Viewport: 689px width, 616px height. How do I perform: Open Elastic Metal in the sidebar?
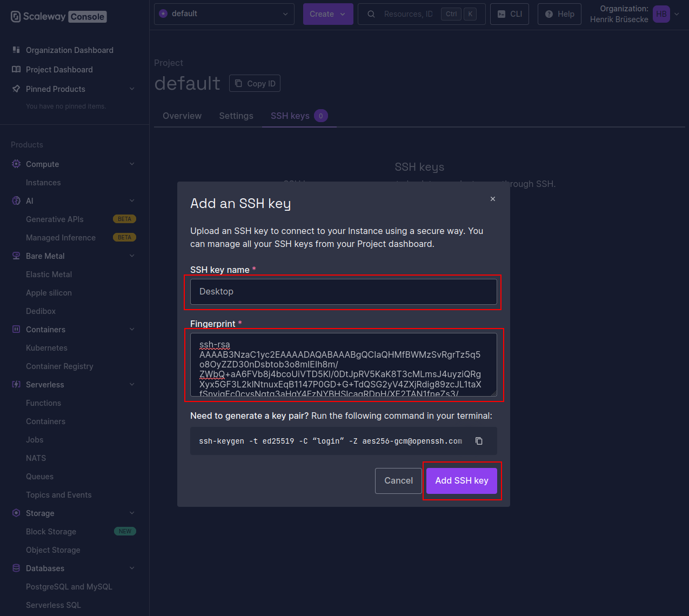tap(49, 274)
